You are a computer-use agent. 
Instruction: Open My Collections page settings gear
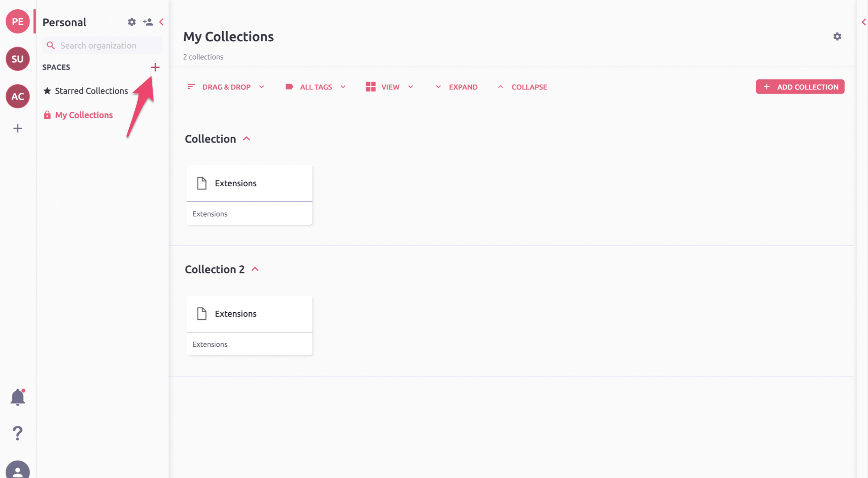(837, 36)
